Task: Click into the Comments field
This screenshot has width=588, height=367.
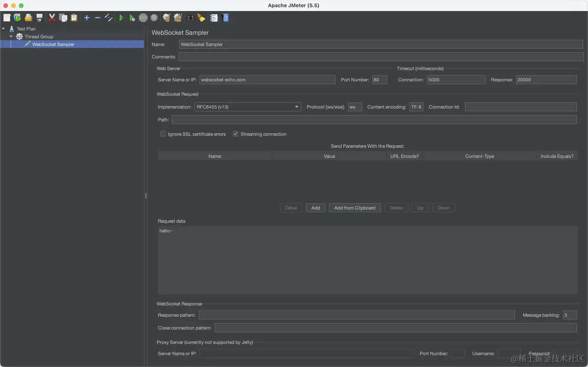Action: click(381, 57)
